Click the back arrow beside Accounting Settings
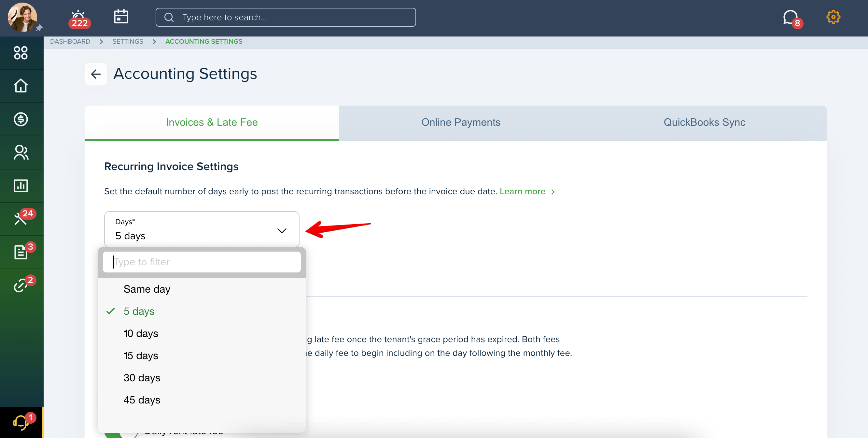The image size is (868, 438). [x=96, y=74]
